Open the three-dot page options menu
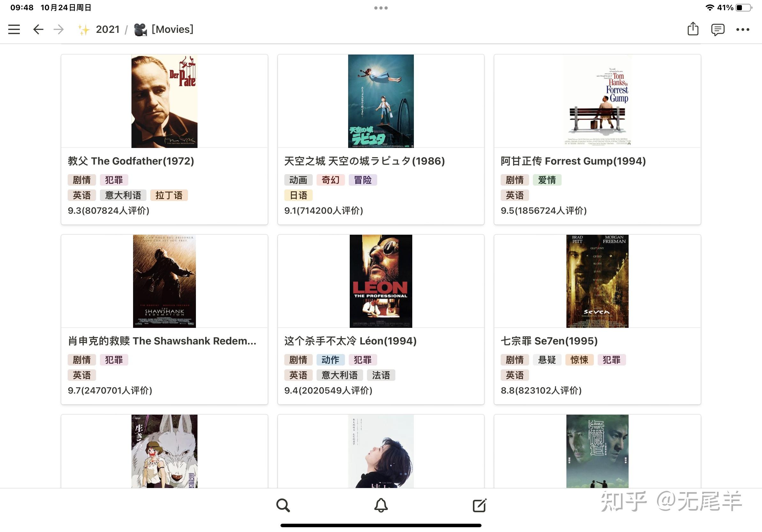The image size is (762, 532). click(x=743, y=30)
